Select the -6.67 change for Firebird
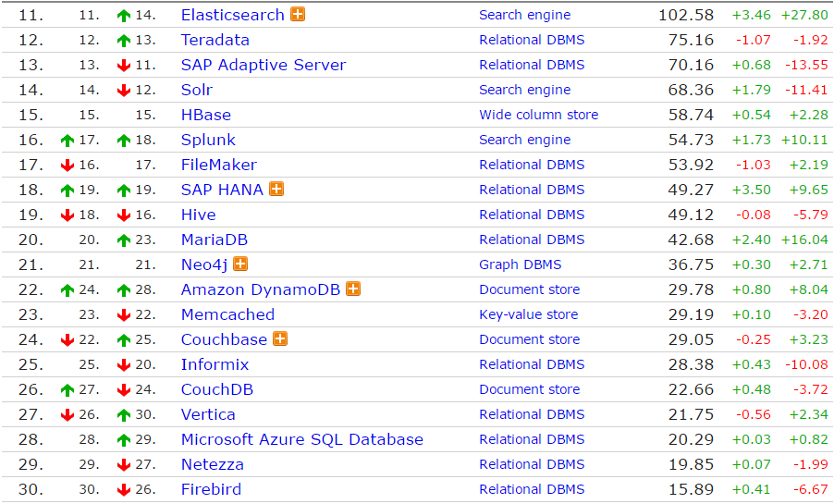Image resolution: width=834 pixels, height=504 pixels. (811, 489)
